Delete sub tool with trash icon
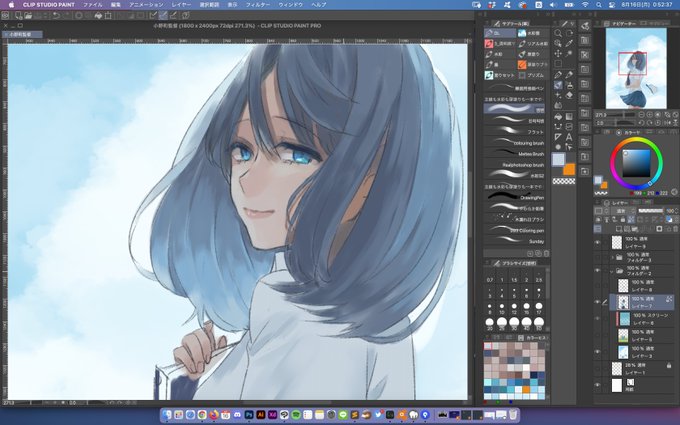 tap(546, 253)
